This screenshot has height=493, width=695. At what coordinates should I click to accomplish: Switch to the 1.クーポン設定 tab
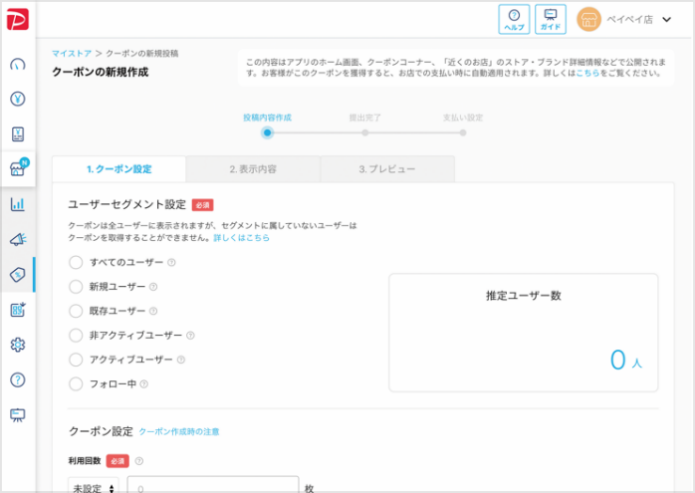click(x=119, y=169)
